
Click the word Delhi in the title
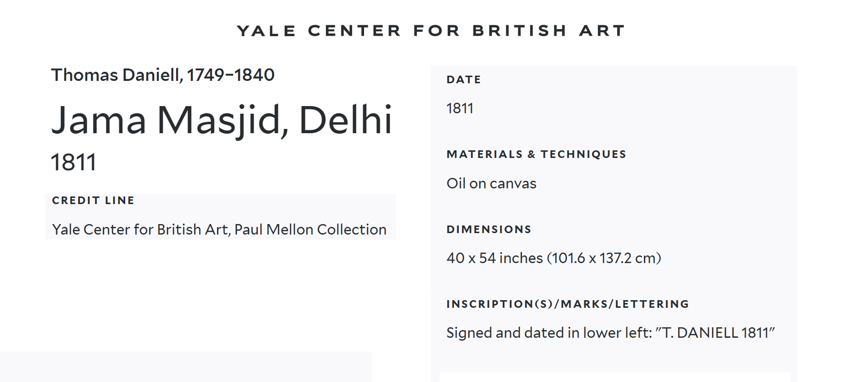pyautogui.click(x=345, y=120)
